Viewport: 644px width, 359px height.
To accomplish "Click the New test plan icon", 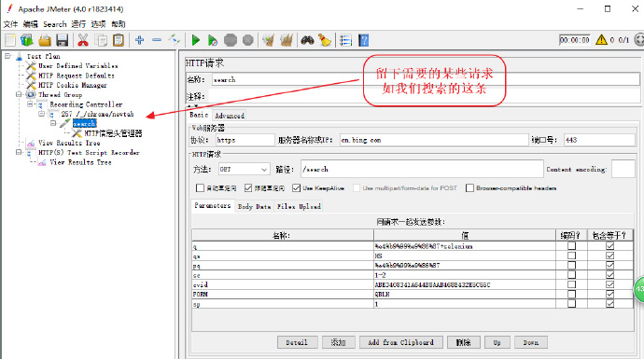I will tap(10, 40).
